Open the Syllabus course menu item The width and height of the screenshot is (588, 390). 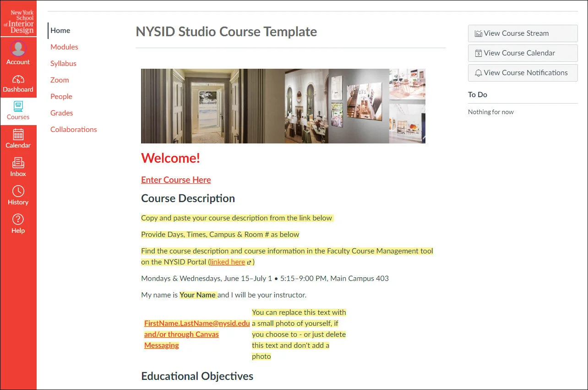click(x=63, y=63)
